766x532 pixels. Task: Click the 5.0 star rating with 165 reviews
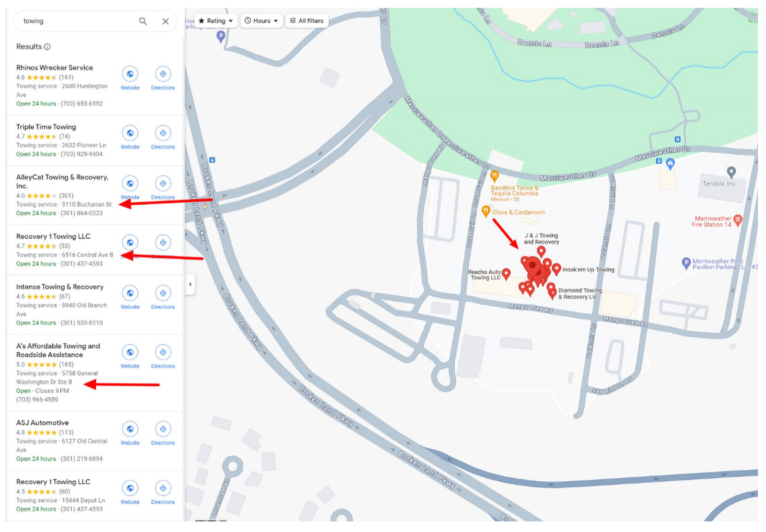[x=45, y=365]
